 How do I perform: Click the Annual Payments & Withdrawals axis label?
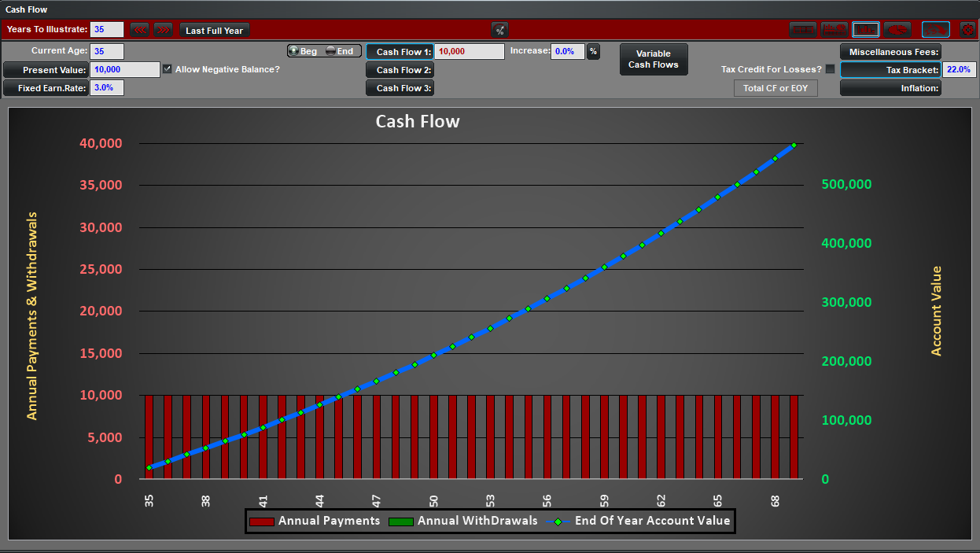[x=32, y=315]
